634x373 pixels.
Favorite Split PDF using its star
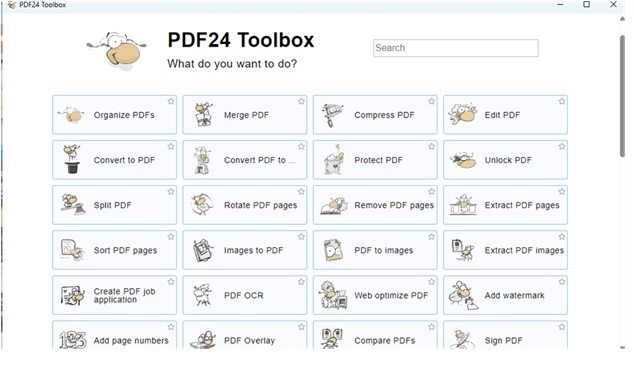coord(171,191)
